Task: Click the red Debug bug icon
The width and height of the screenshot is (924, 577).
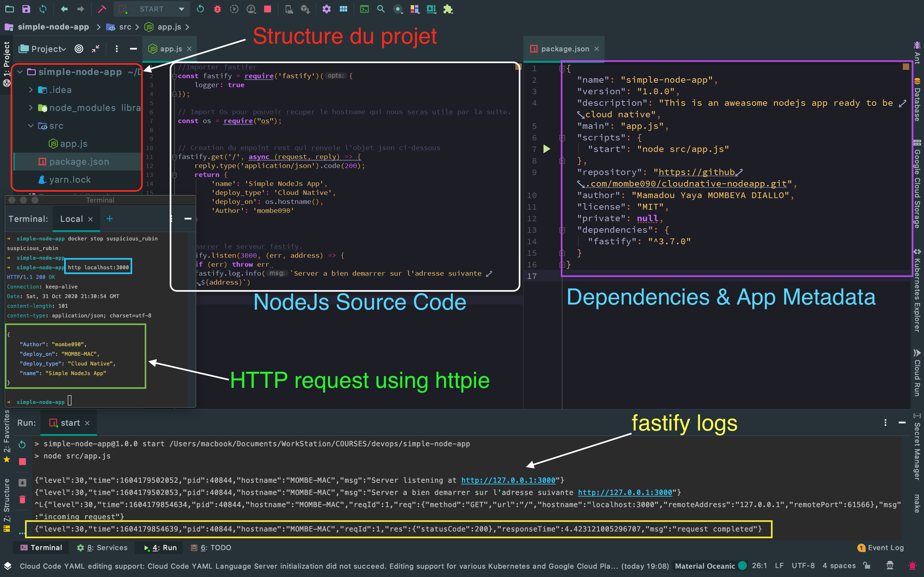Action: pos(217,9)
